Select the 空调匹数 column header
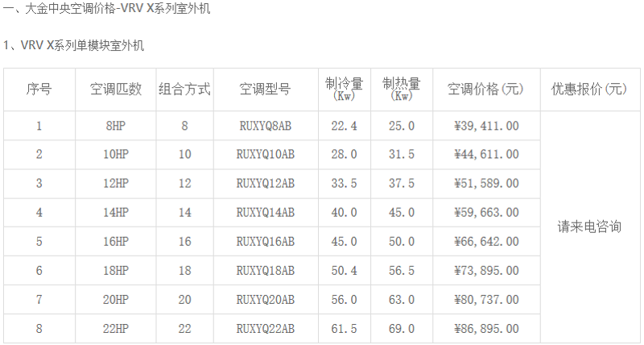Screen dimensions: 644x345 (116, 89)
